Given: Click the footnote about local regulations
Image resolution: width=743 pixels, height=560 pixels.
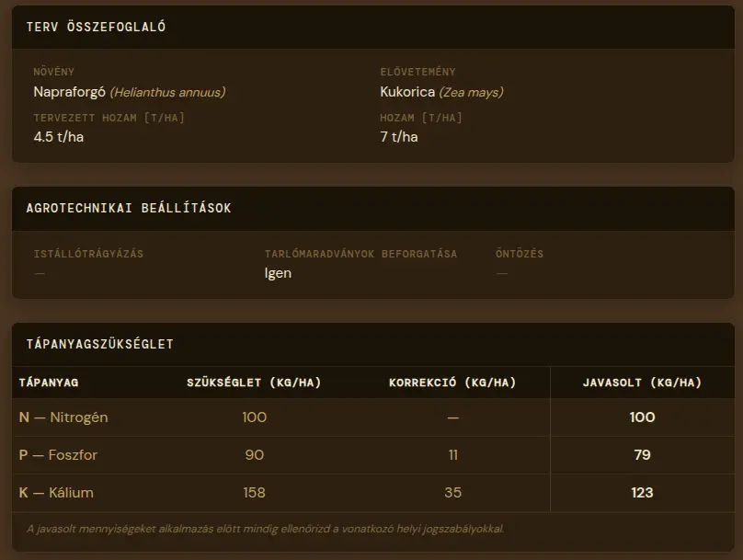Looking at the screenshot, I should pos(265,529).
